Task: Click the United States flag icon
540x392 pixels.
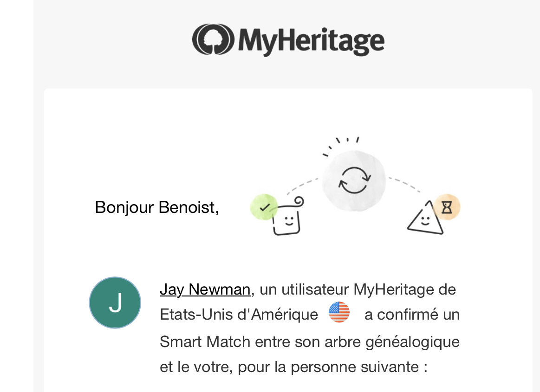Action: [x=339, y=312]
